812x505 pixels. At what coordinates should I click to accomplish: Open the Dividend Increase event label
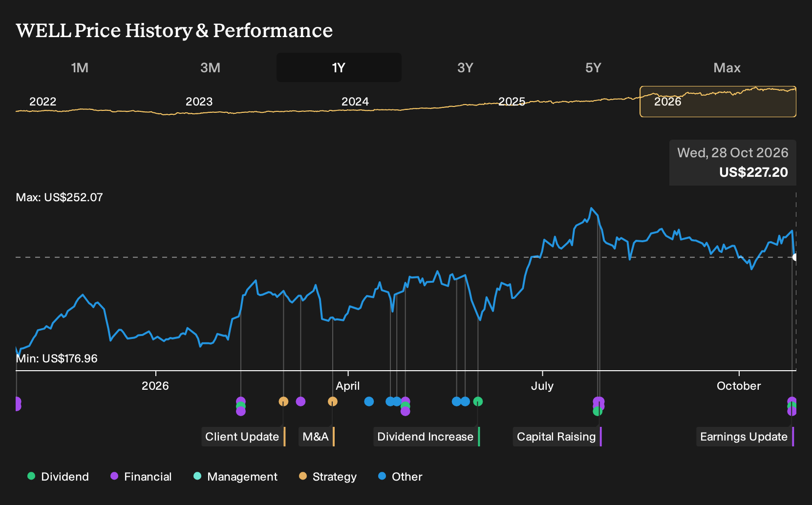pos(427,437)
